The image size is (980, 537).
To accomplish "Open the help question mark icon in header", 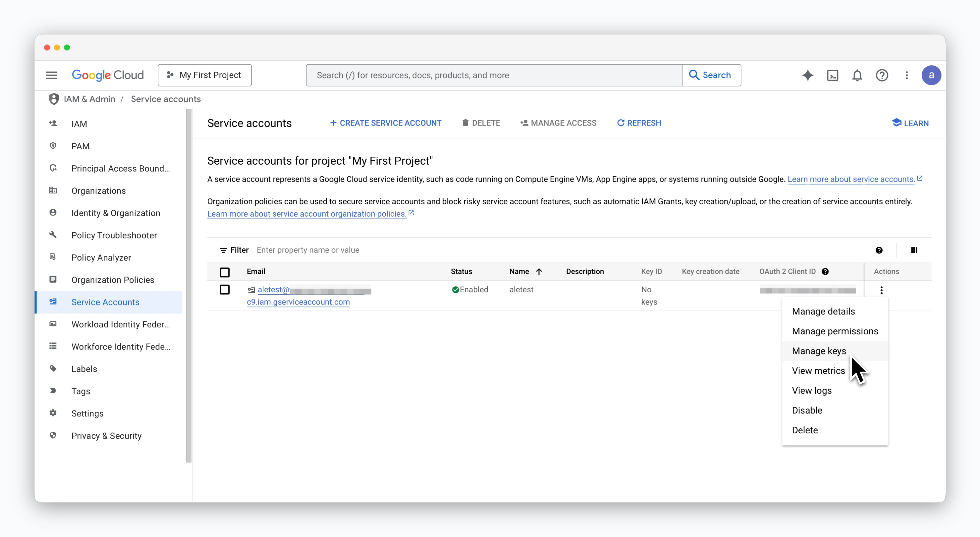I will click(882, 75).
